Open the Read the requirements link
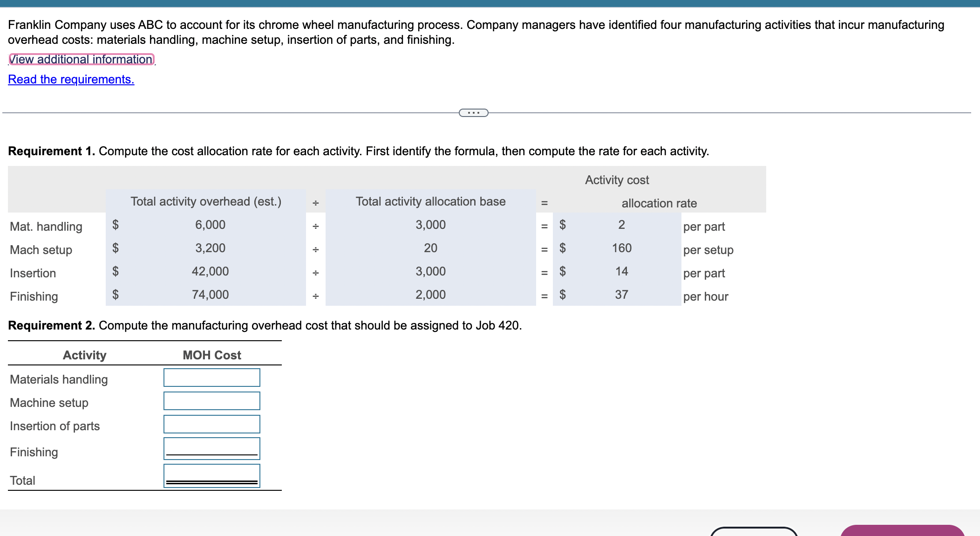980x536 pixels. 71,79
